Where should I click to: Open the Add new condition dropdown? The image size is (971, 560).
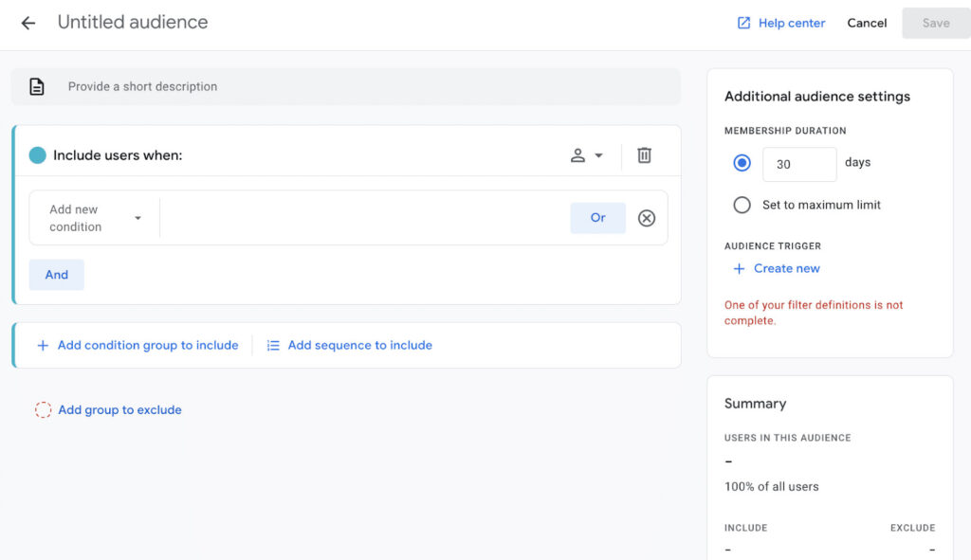pos(95,218)
